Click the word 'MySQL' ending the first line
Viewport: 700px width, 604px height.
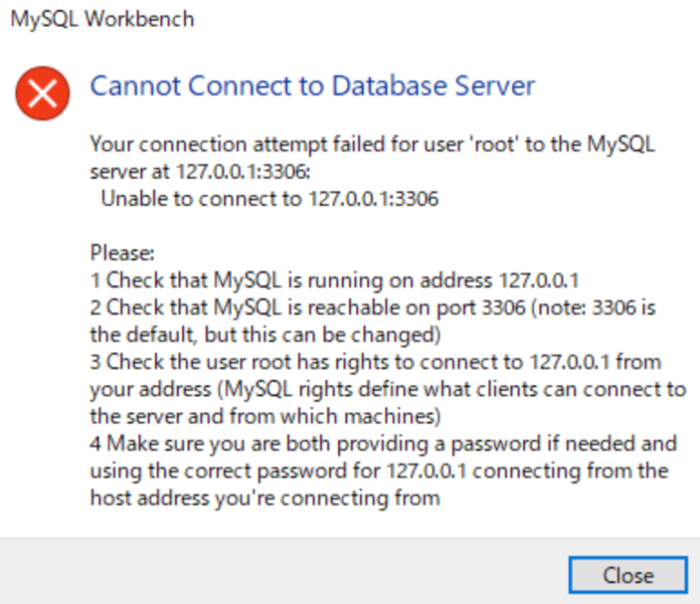(621, 145)
